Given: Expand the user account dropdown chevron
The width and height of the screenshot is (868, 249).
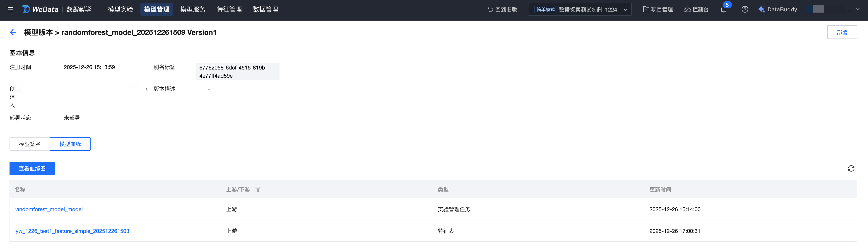Looking at the screenshot, I should click(x=858, y=10).
